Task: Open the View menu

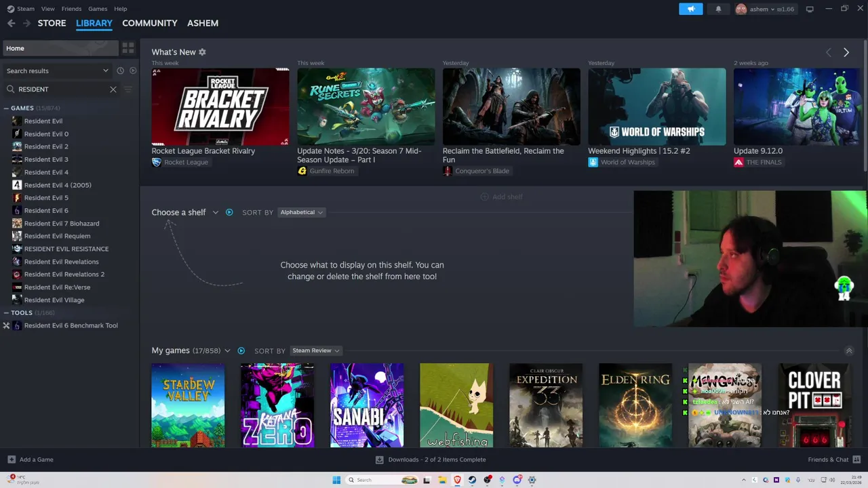Action: pos(47,9)
